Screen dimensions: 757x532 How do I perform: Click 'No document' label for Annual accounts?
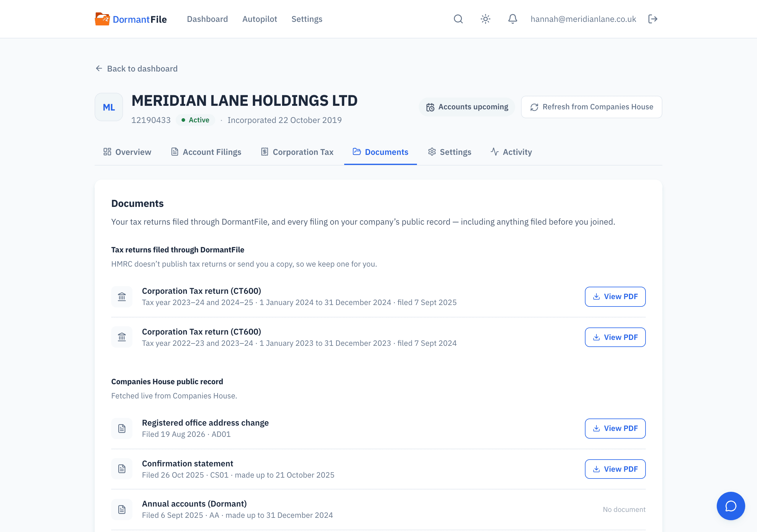click(624, 509)
